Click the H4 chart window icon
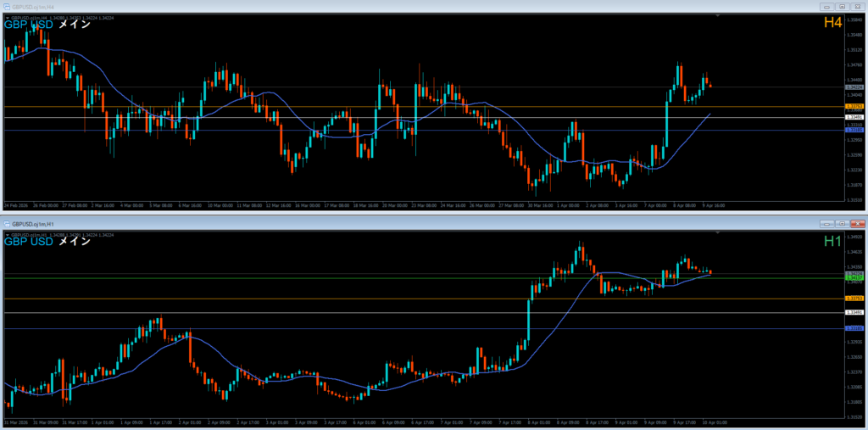The height and width of the screenshot is (430, 868). [x=7, y=6]
